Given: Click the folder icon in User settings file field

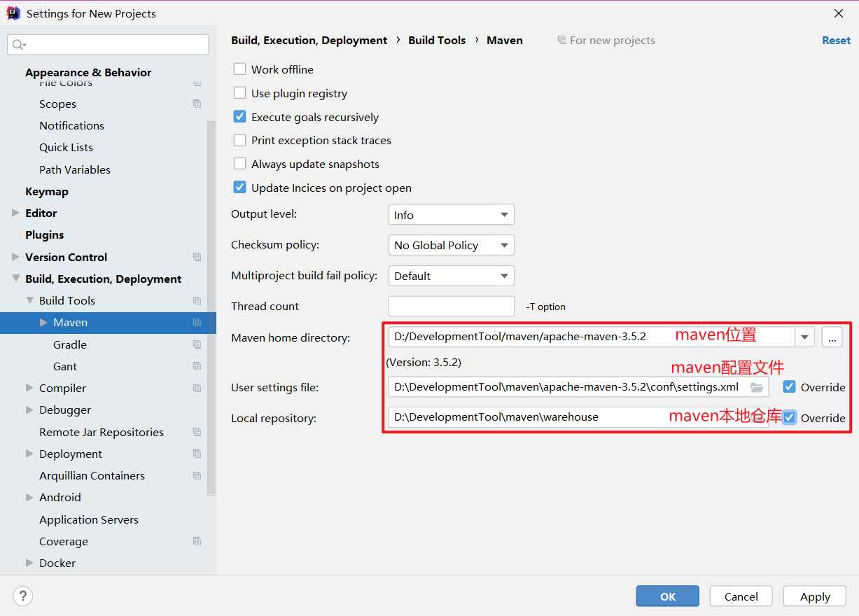Looking at the screenshot, I should (757, 386).
